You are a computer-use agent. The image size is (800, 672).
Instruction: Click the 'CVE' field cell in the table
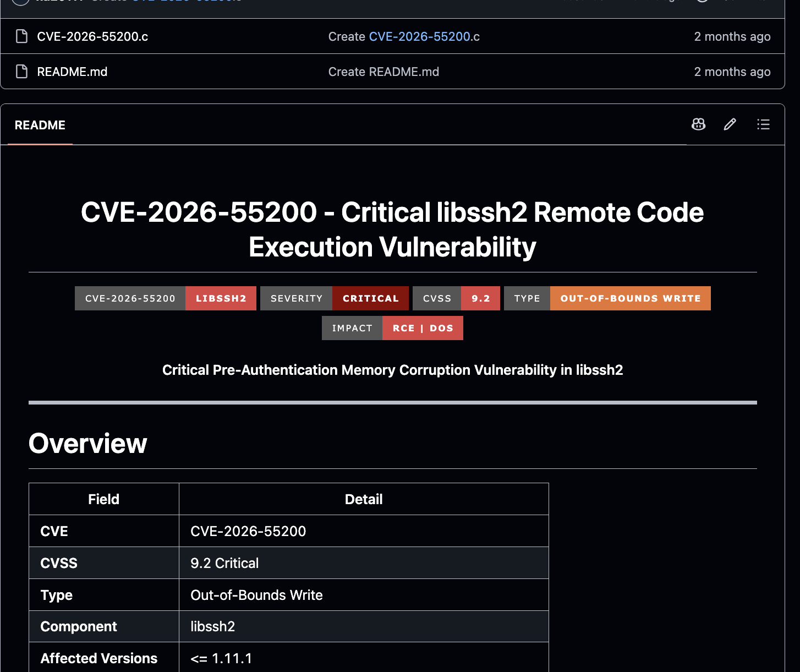point(104,531)
